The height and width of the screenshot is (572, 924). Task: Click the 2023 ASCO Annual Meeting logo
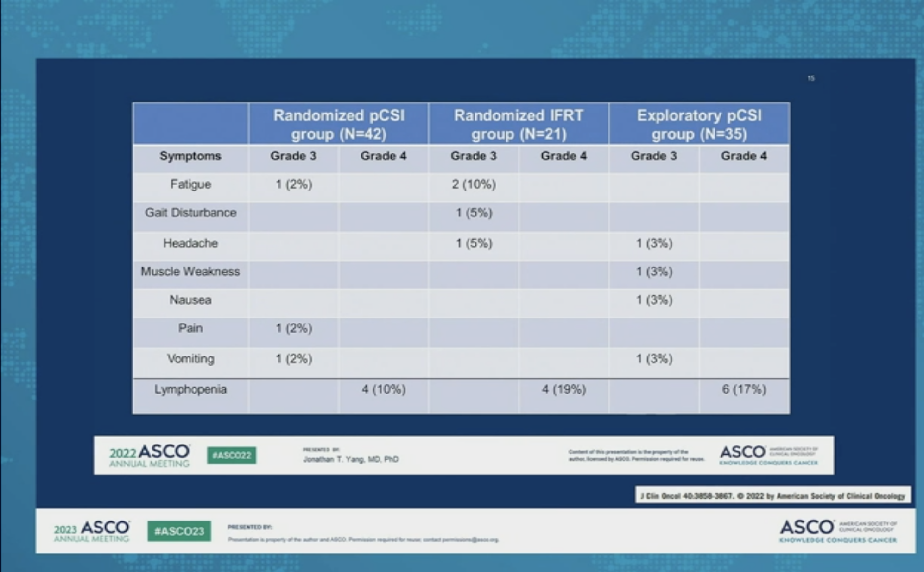coord(92,531)
